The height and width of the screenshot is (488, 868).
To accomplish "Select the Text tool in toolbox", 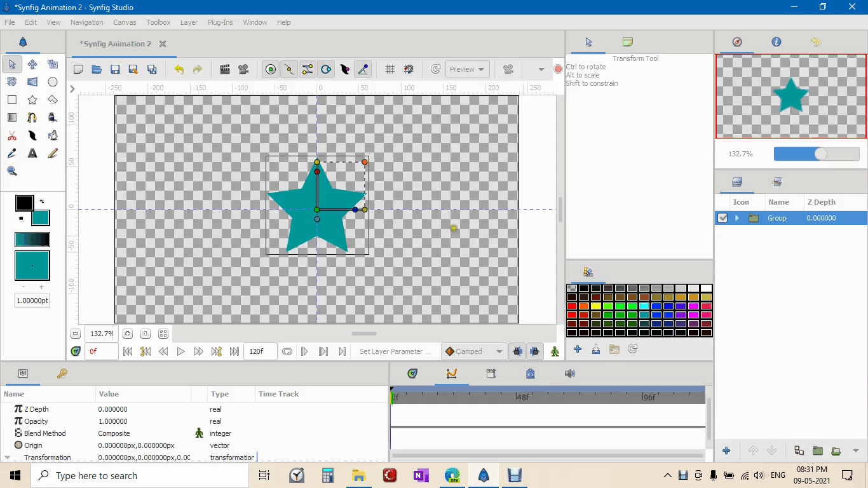I will coord(32,153).
